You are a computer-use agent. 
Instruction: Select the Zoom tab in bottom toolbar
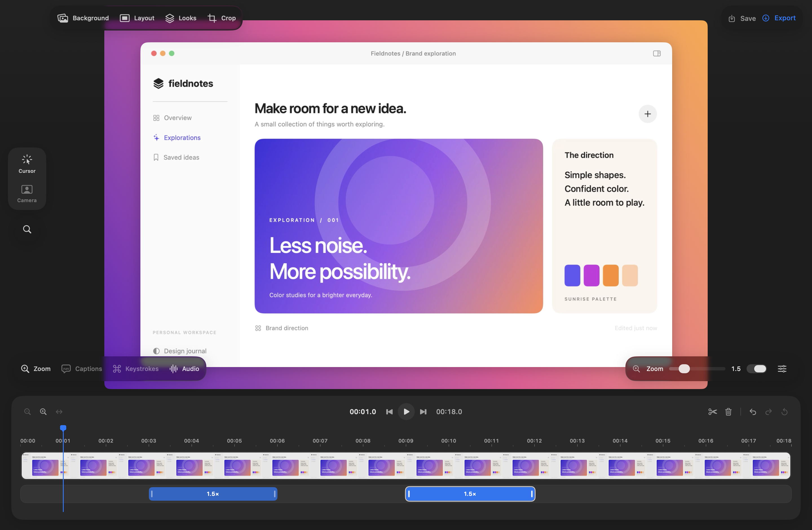(36, 369)
